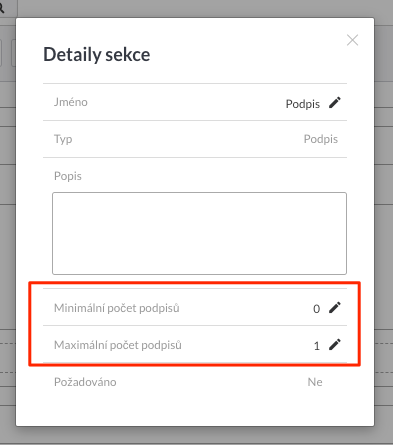393x445 pixels.
Task: Click the Typ label
Action: point(63,139)
